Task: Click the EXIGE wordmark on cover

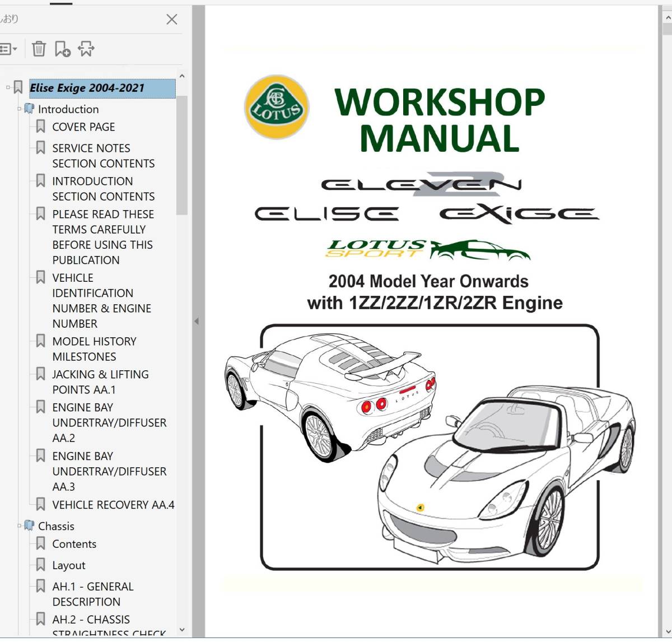Action: coord(520,214)
